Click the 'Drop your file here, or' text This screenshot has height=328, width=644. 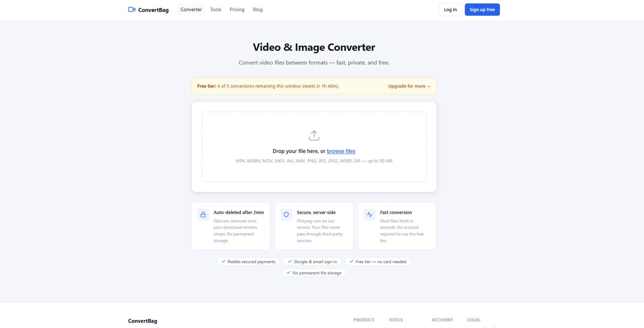(299, 151)
